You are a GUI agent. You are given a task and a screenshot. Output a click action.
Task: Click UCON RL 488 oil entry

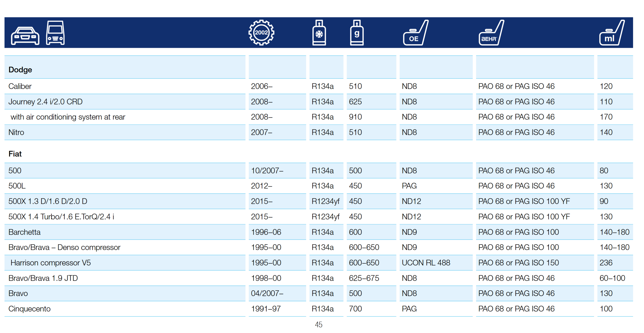(x=426, y=263)
